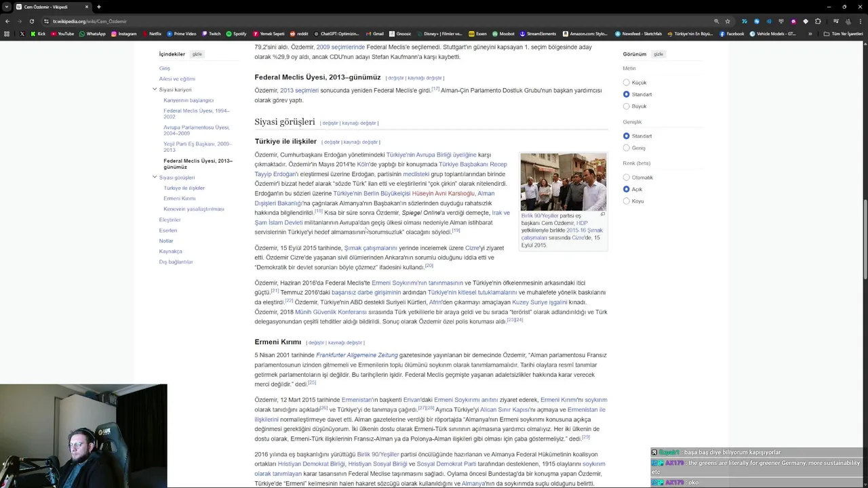The image size is (868, 488).
Task: Collapse the Siyasi kariyeri section in contents
Action: pos(155,89)
